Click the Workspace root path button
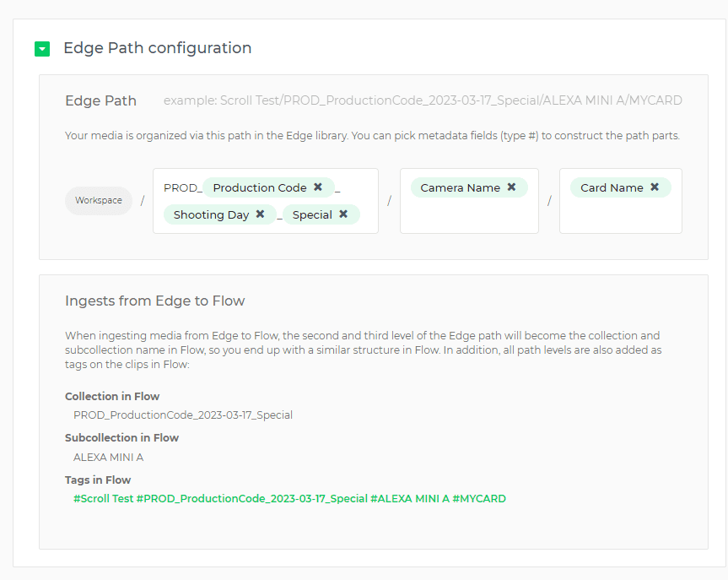The width and height of the screenshot is (728, 580). (x=98, y=201)
